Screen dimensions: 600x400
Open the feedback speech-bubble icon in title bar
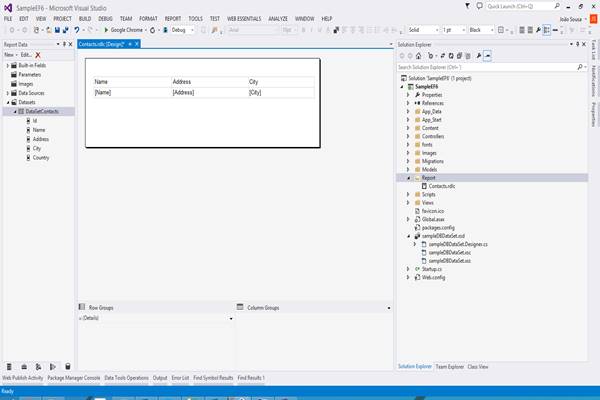pos(479,6)
